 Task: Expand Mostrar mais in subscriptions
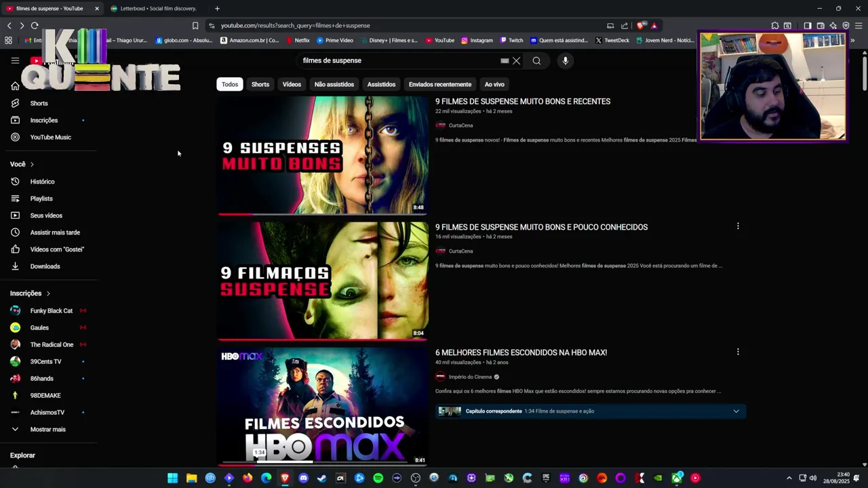(49, 429)
